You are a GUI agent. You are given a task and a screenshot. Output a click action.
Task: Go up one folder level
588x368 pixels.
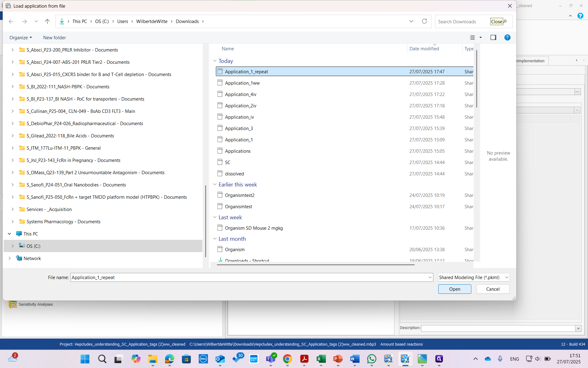47,21
